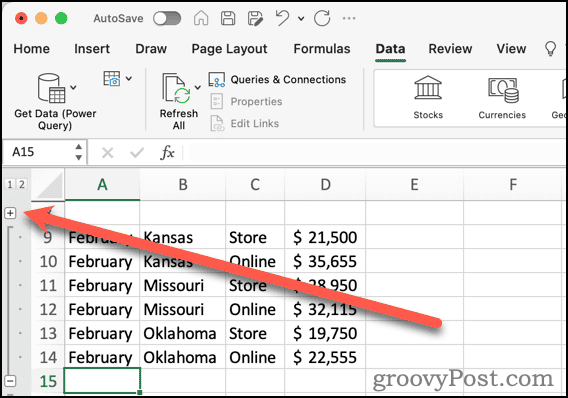Toggle the AutoSave switch
This screenshot has height=398, width=568.
(x=167, y=18)
